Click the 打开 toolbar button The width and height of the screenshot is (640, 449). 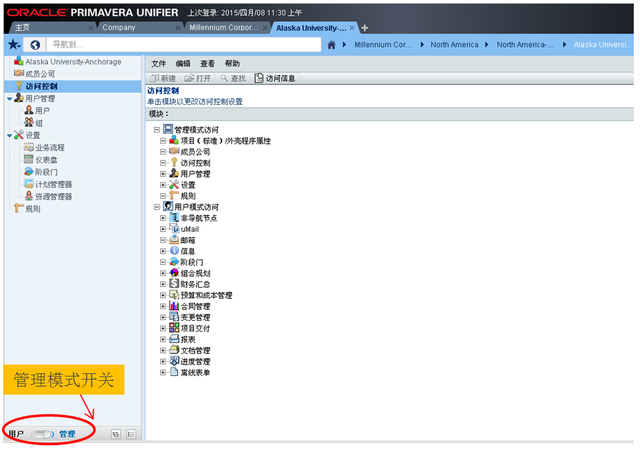[x=198, y=78]
